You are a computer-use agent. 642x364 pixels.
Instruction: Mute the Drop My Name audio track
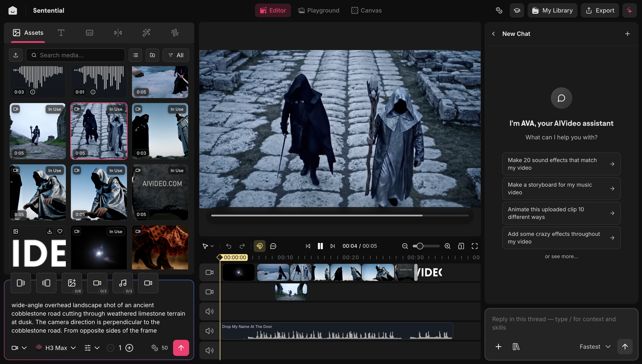tap(209, 331)
